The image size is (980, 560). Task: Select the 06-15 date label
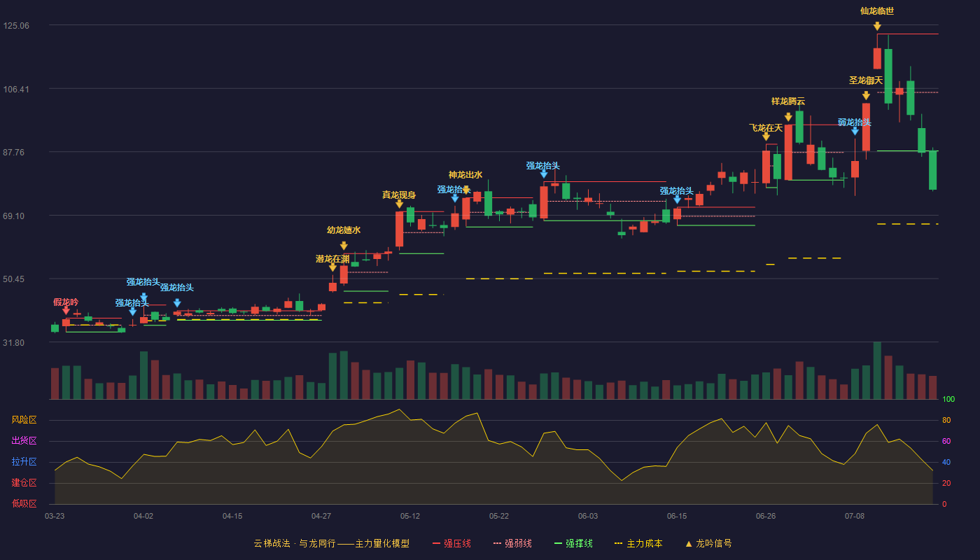[x=677, y=516]
